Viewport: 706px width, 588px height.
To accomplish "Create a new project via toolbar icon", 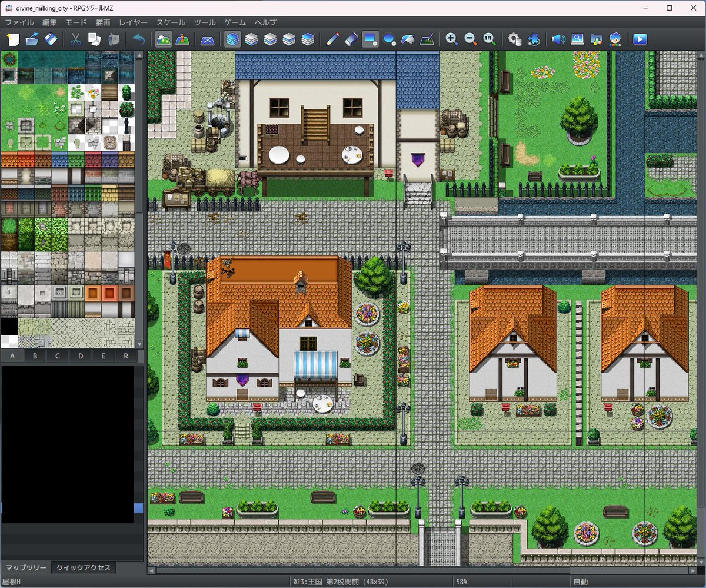I will point(13,39).
